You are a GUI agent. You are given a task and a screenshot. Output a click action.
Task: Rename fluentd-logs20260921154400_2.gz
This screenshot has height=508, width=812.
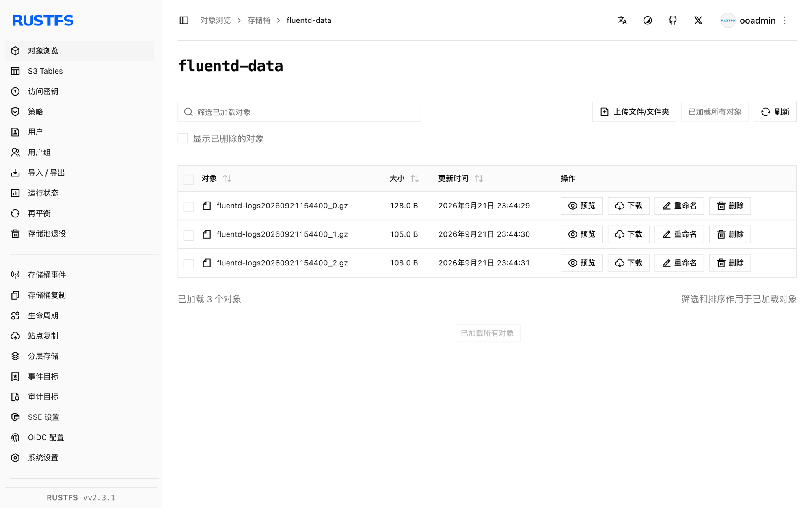tap(679, 263)
